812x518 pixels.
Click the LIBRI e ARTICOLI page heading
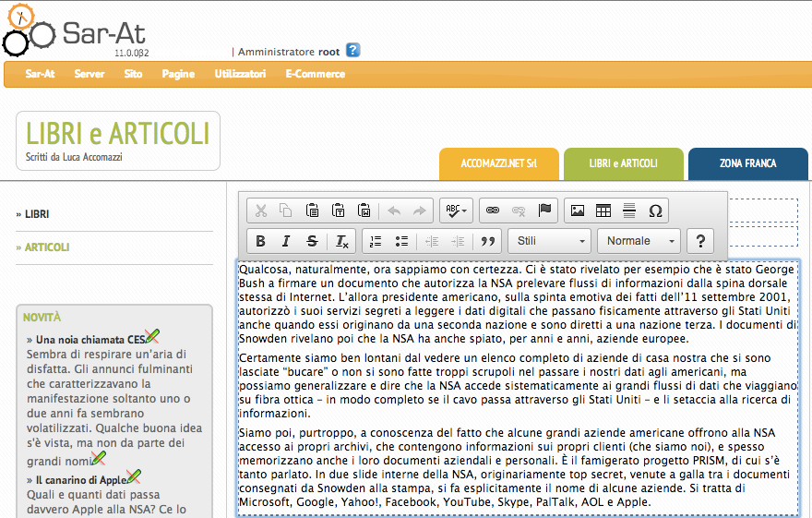117,133
